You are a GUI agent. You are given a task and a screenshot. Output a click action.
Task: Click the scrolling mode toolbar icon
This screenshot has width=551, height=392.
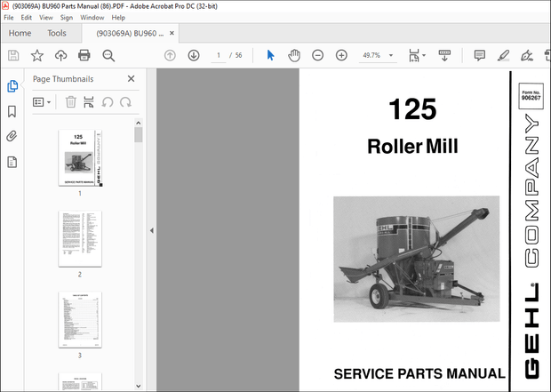[x=444, y=55]
